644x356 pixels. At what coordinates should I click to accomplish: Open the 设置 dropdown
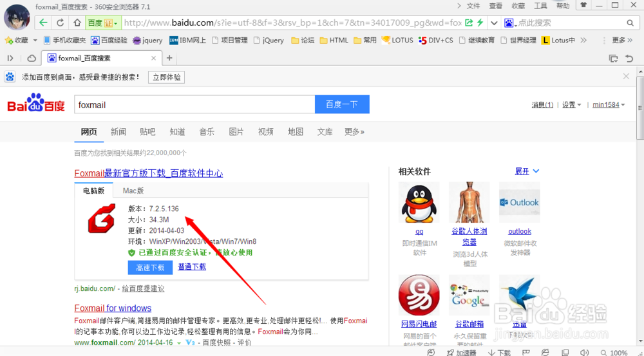(x=572, y=105)
